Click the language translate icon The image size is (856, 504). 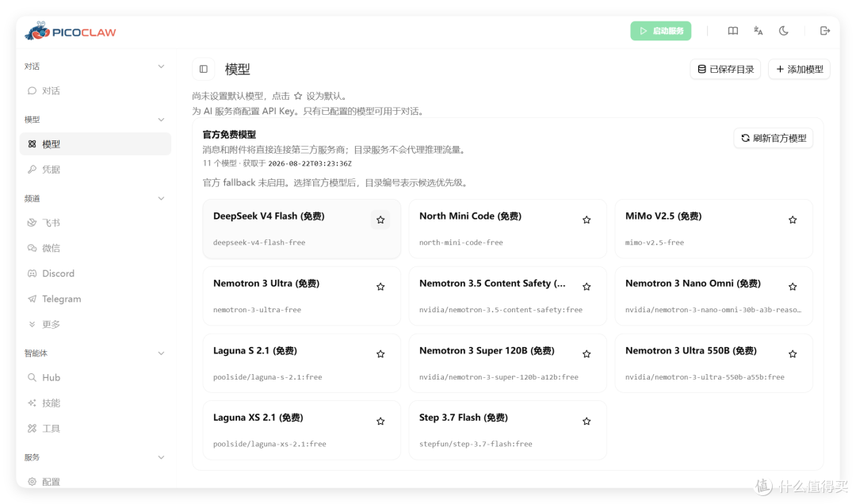[x=759, y=31]
